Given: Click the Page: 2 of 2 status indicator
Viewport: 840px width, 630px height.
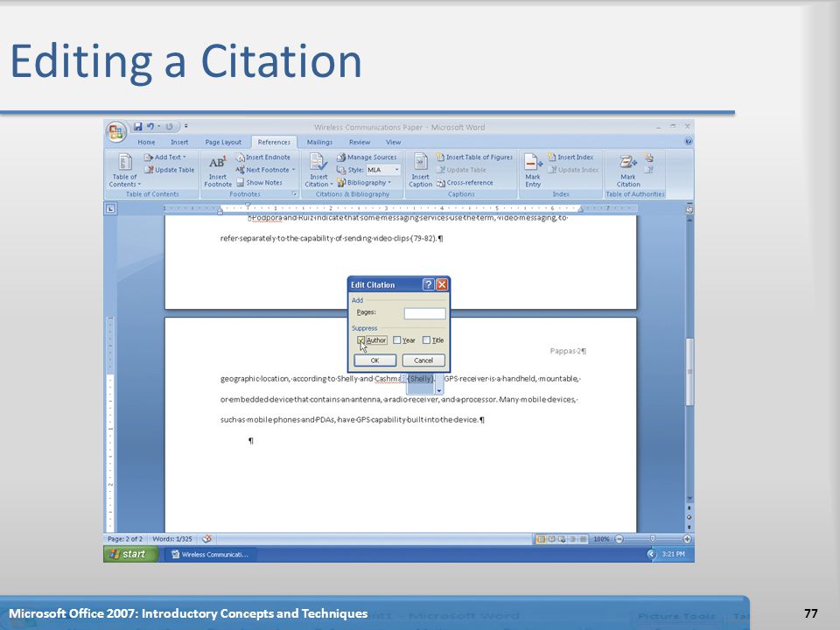Looking at the screenshot, I should pos(125,539).
